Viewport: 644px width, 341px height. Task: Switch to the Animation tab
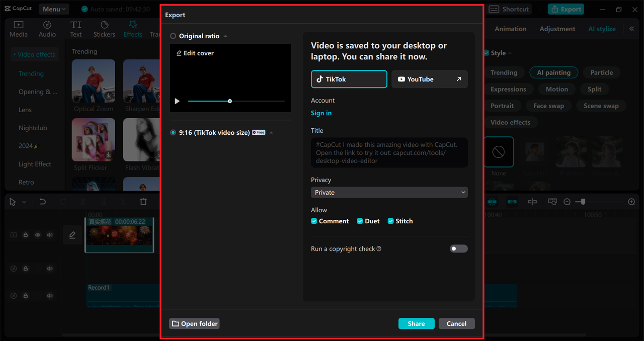510,29
